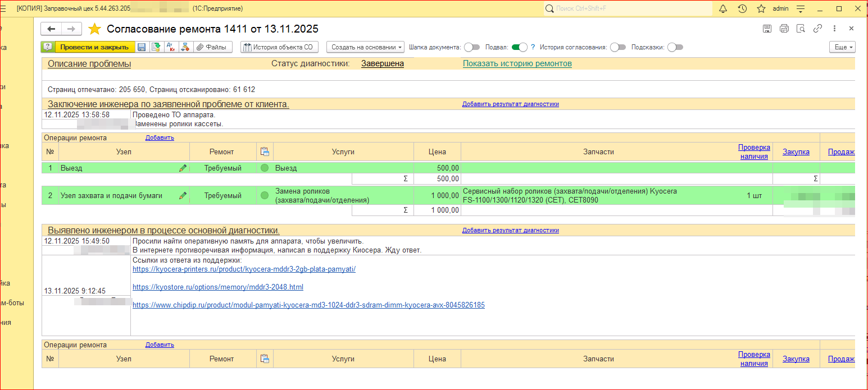Save document with toolbar floppy disk icon
This screenshot has height=390, width=868.
tap(142, 47)
